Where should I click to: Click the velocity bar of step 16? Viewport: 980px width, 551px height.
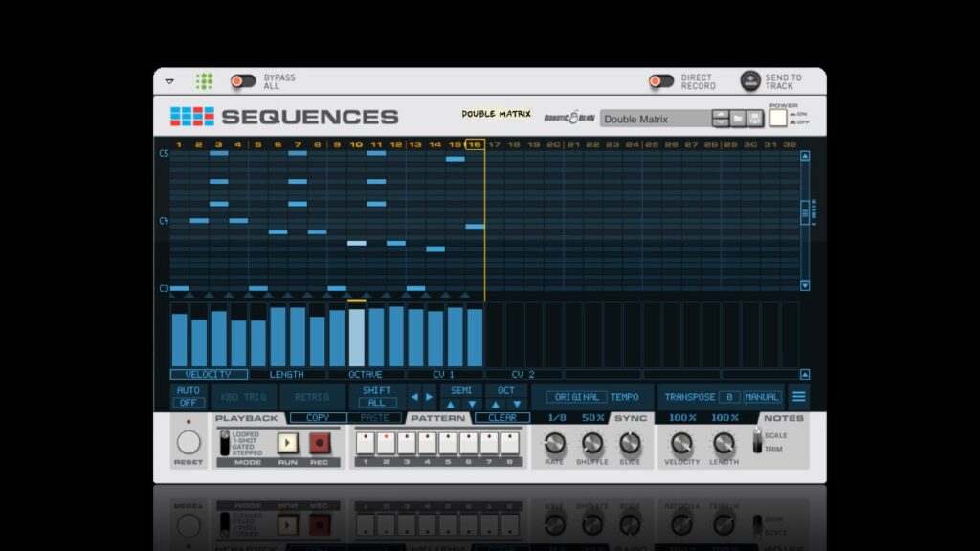[475, 338]
